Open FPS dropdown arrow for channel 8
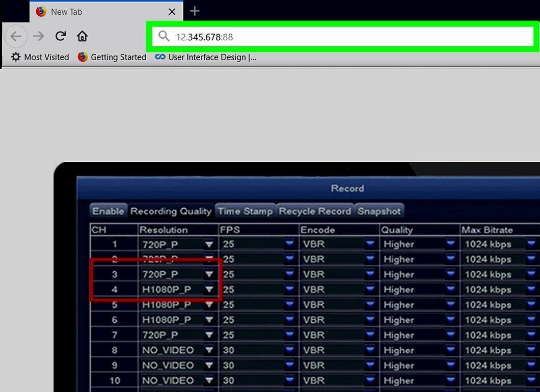Viewport: 540px width, 392px height. [x=290, y=350]
